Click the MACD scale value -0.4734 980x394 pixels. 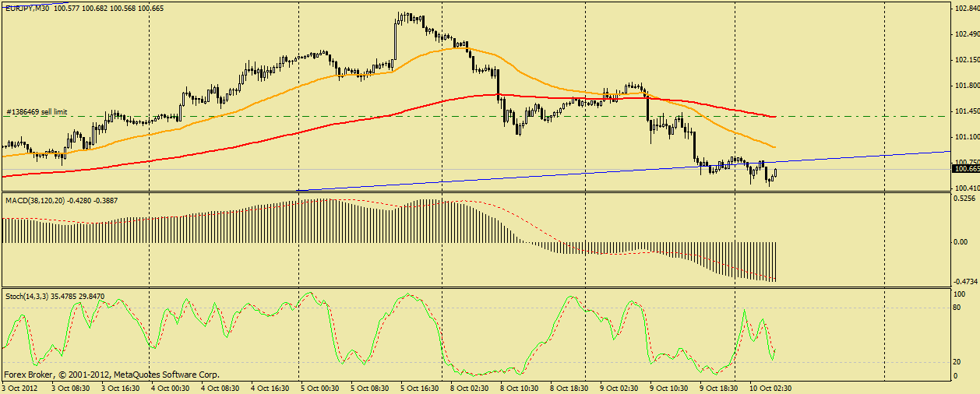(966, 282)
